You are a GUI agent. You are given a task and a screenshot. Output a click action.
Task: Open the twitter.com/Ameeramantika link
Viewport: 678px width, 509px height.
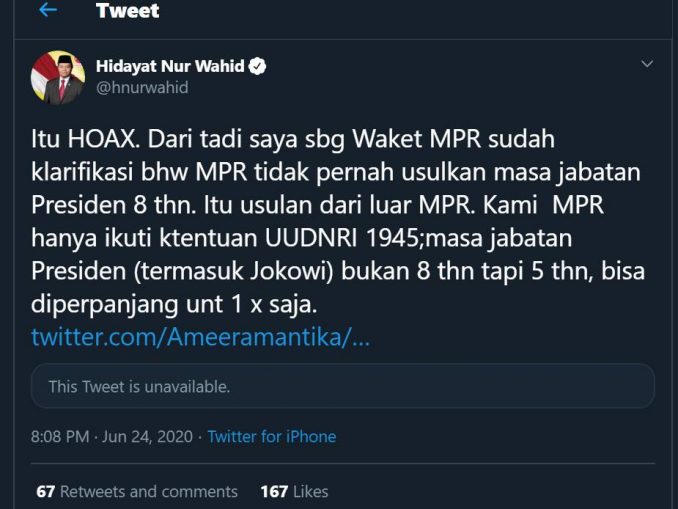pyautogui.click(x=201, y=336)
